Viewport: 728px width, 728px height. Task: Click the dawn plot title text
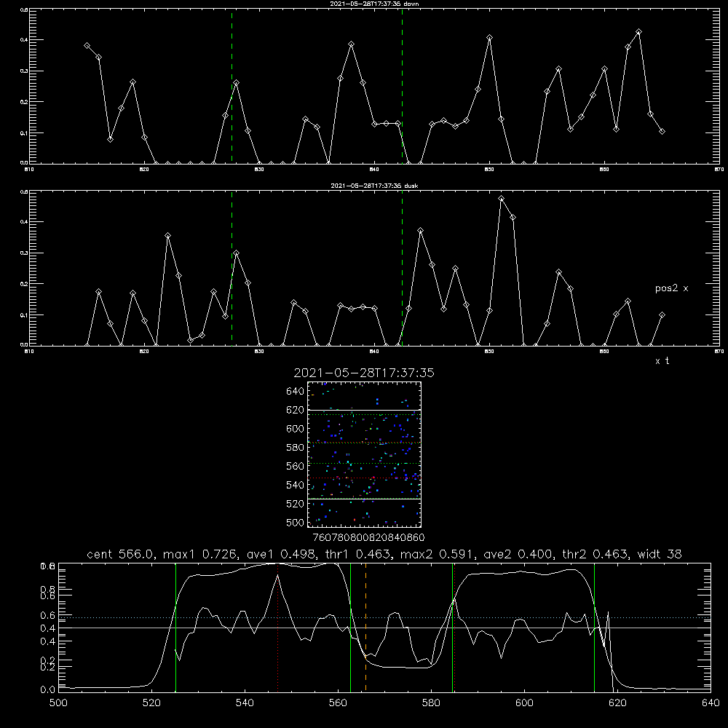(374, 4)
